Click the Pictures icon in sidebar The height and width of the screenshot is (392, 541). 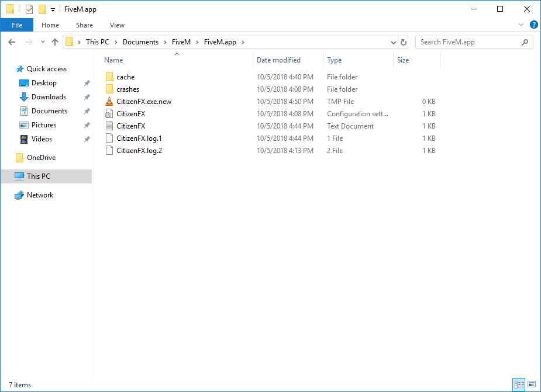[24, 125]
